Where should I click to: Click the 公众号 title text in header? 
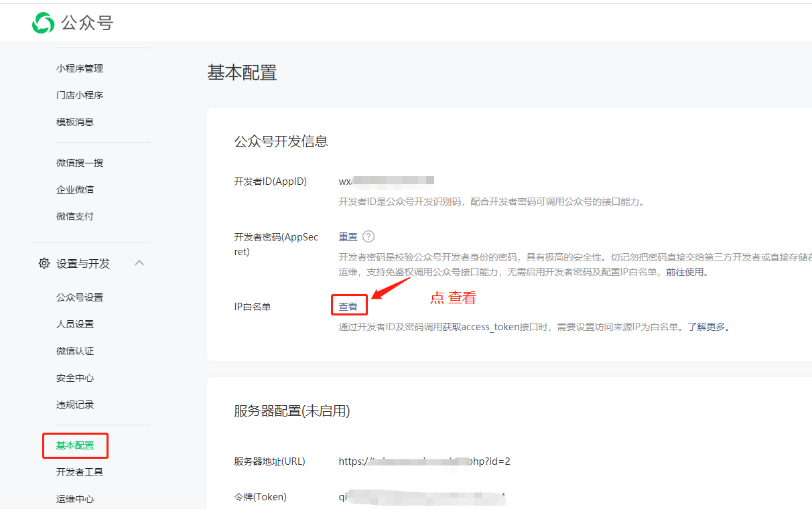coord(87,23)
